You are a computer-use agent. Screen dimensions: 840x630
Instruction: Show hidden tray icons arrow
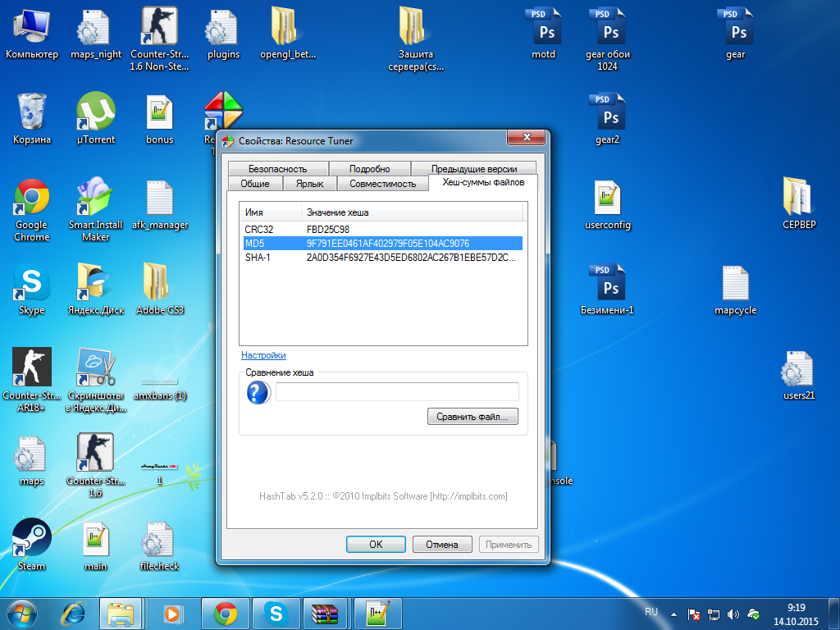point(674,614)
